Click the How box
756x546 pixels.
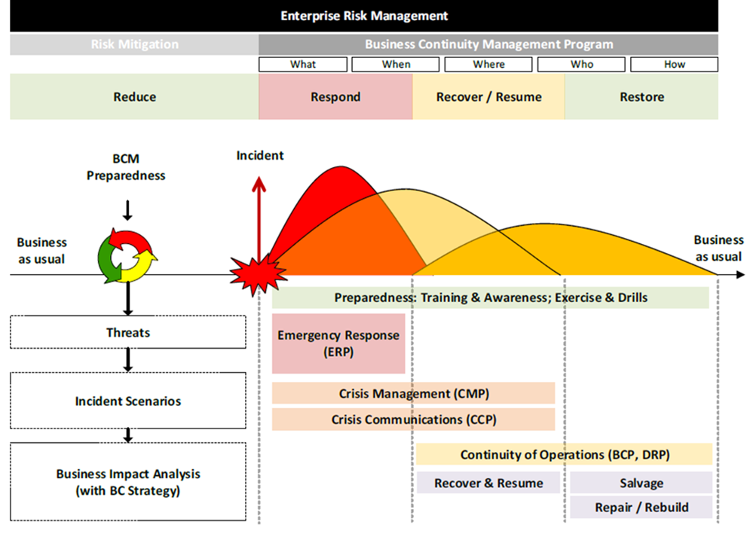(x=674, y=65)
